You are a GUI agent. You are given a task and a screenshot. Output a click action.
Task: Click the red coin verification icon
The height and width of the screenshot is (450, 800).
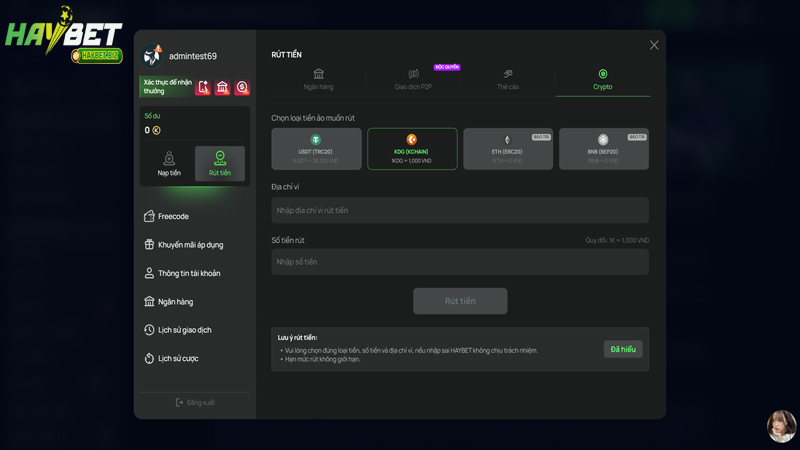tap(241, 88)
